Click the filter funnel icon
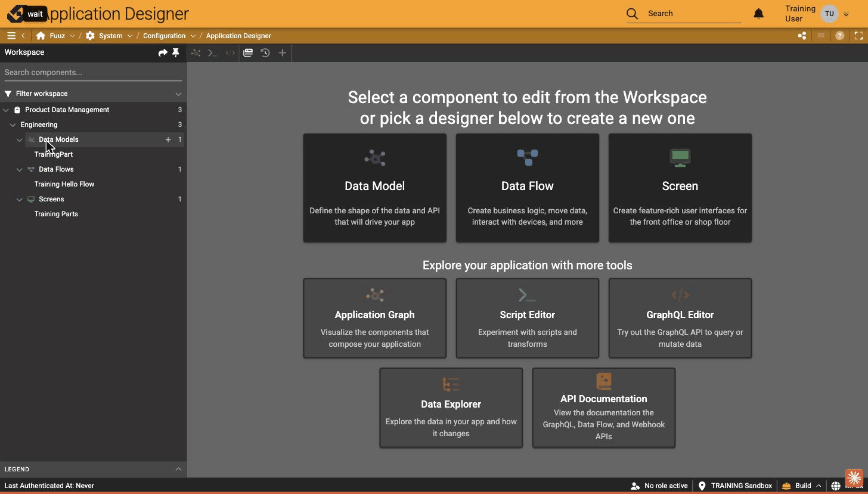 coord(8,94)
